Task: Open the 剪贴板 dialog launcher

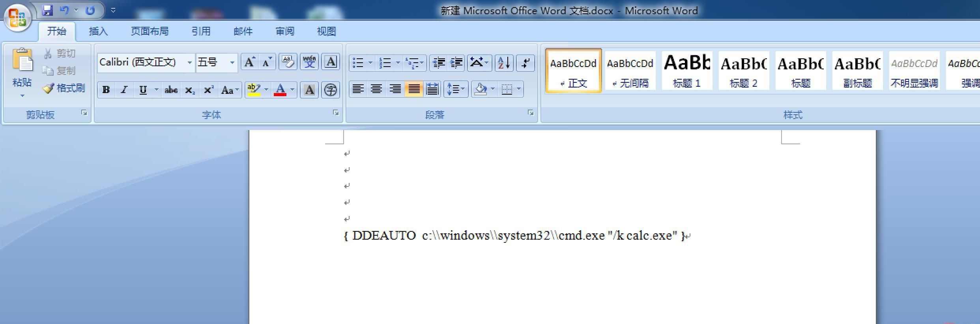Action: point(84,113)
